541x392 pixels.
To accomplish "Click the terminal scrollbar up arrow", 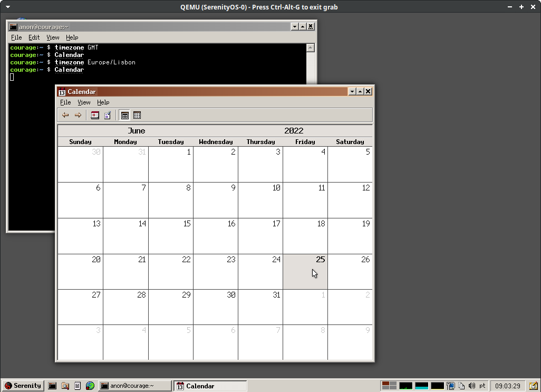I will click(x=311, y=48).
